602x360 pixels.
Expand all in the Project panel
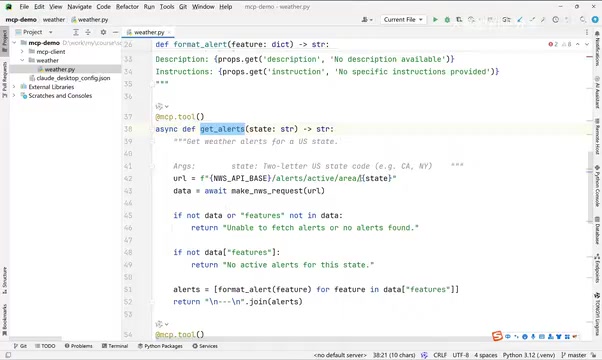point(76,32)
